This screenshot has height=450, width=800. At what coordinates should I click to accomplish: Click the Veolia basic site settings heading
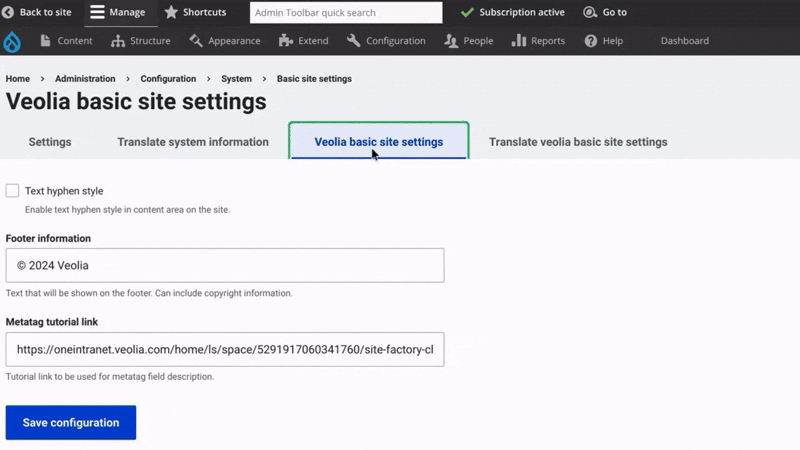[136, 101]
